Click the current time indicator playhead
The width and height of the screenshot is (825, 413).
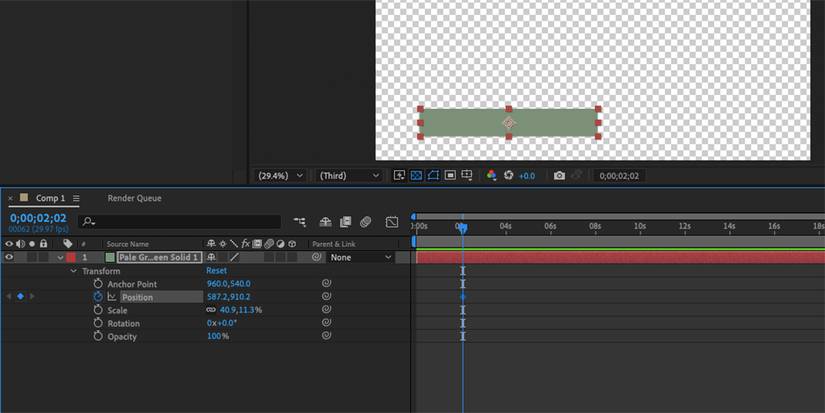point(462,227)
